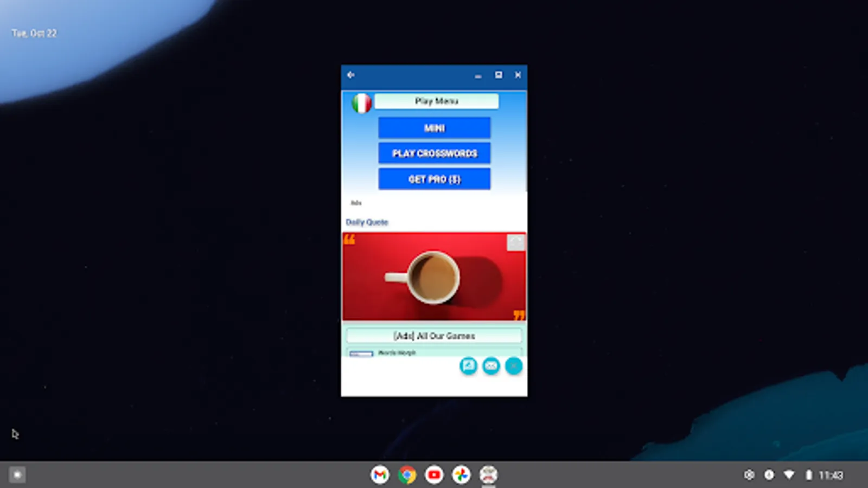Open the crossword game icon in the shelf
Viewport: 868px width, 488px height.
click(488, 474)
